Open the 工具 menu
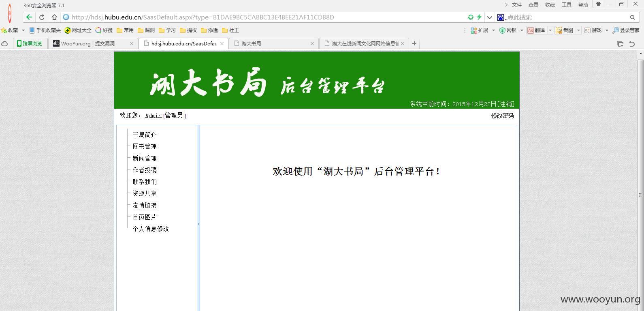 [x=567, y=5]
